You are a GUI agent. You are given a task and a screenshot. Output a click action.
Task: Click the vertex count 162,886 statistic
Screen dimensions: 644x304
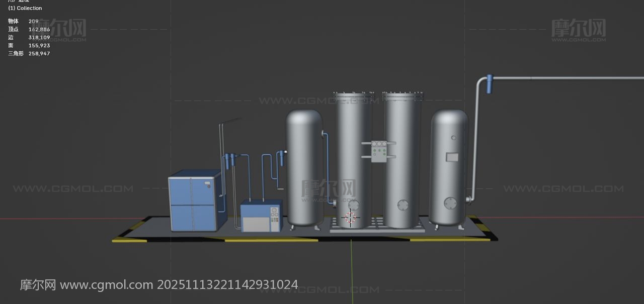(39, 29)
